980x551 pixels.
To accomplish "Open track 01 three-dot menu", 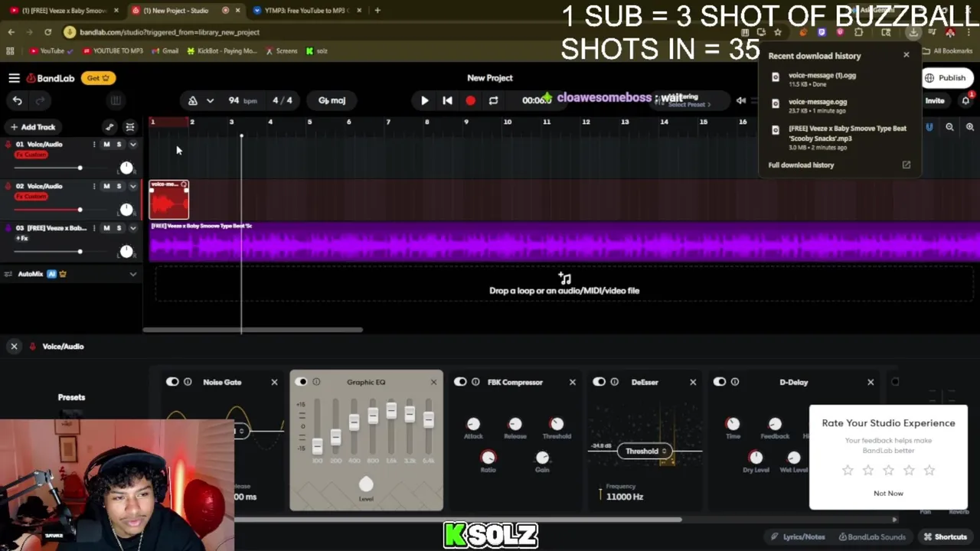I will coord(94,145).
